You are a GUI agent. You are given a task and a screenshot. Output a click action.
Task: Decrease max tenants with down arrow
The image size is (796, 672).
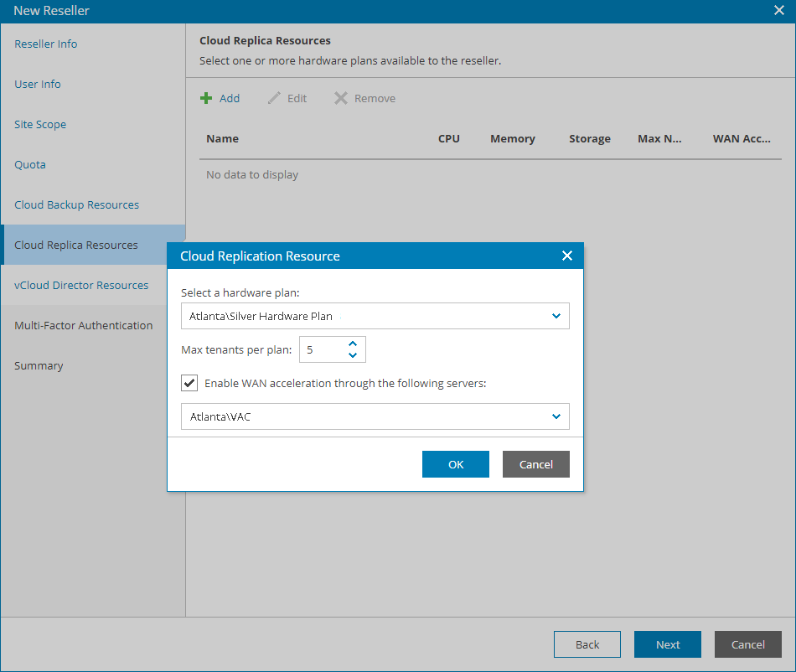[353, 355]
